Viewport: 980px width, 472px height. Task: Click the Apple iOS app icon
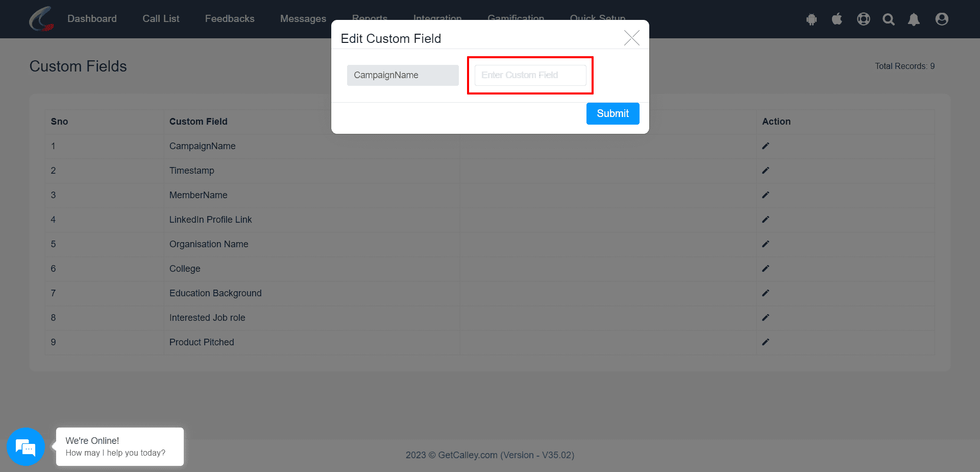point(837,19)
